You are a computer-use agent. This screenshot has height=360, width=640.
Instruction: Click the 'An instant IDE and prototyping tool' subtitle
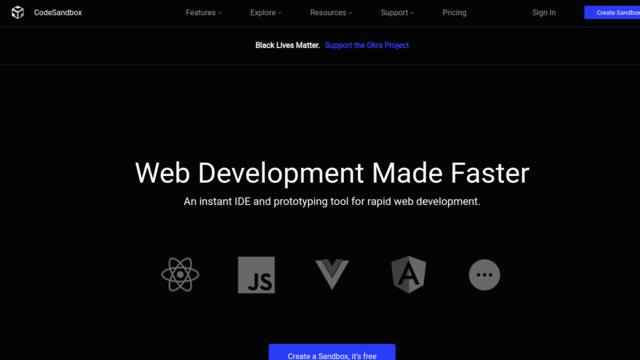pos(332,202)
